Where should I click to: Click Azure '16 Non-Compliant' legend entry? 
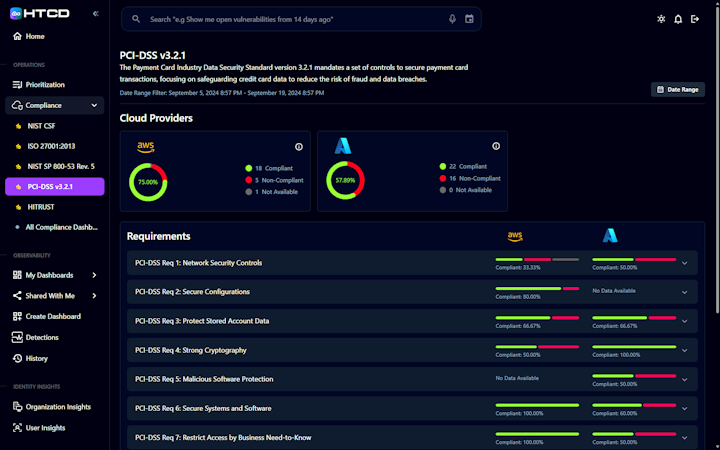[x=470, y=178]
